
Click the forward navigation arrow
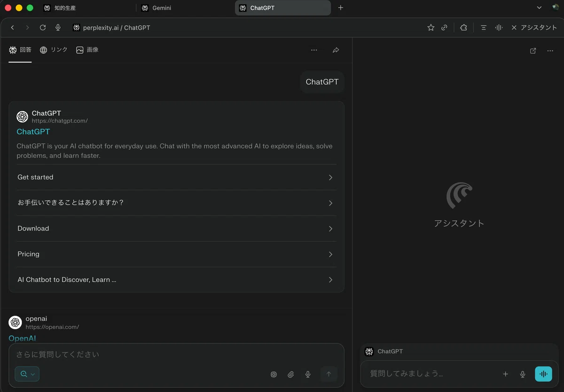pyautogui.click(x=27, y=28)
